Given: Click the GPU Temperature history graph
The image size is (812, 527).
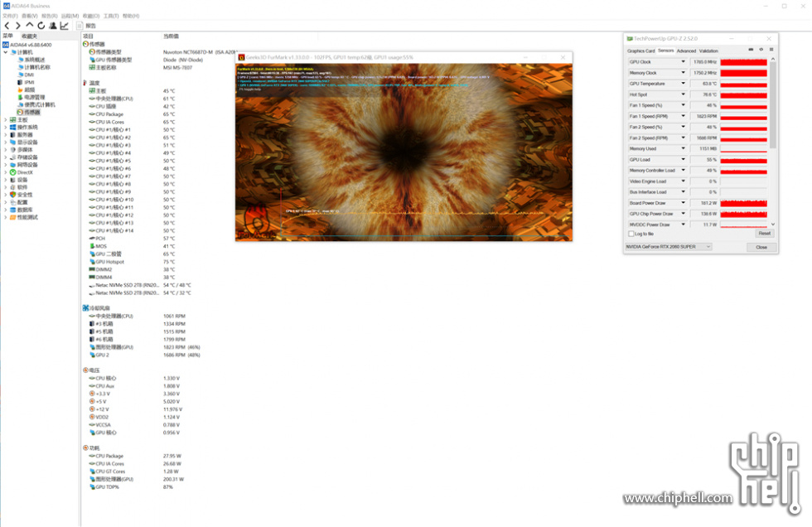Looking at the screenshot, I should (x=744, y=84).
